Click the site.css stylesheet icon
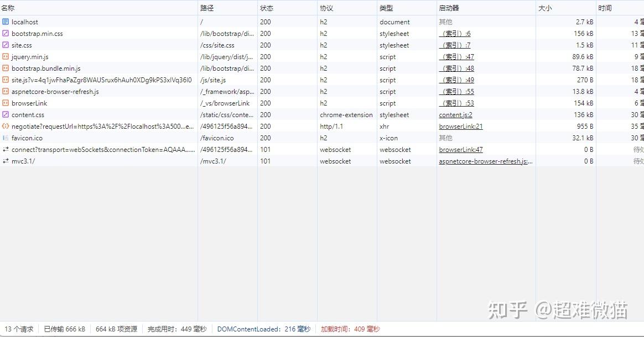Viewport: 644px width, 337px height. pyautogui.click(x=6, y=45)
